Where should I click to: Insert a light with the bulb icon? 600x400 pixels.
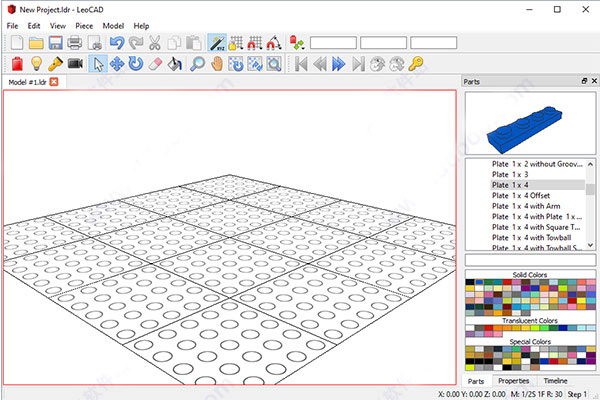pos(36,64)
